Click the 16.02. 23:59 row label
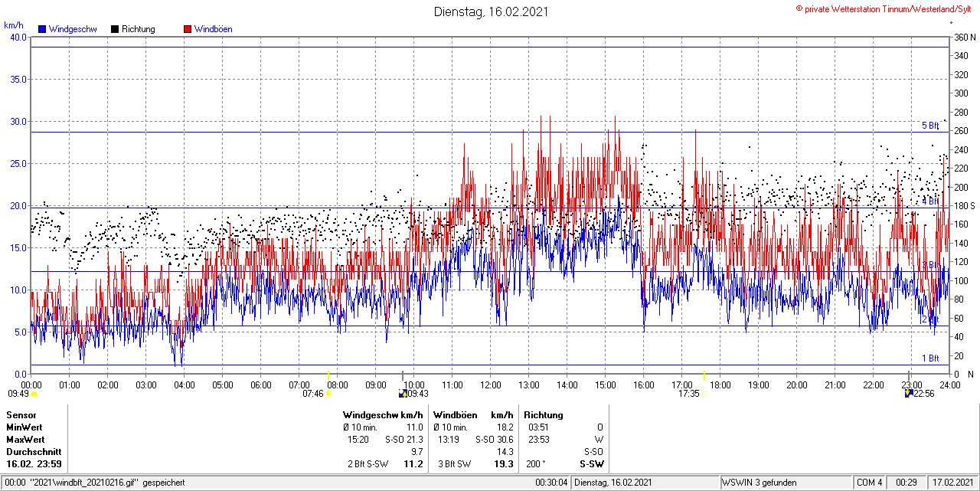980x491 pixels. pyautogui.click(x=34, y=464)
